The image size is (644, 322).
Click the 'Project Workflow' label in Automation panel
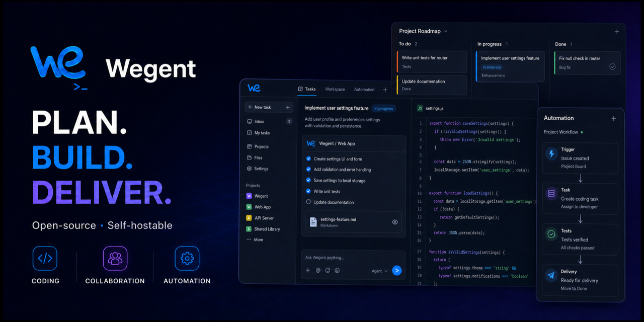coord(561,132)
